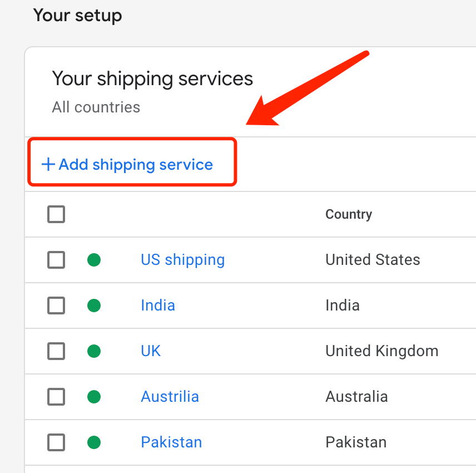Click the UK shipping service link
476x473 pixels.
click(x=150, y=351)
